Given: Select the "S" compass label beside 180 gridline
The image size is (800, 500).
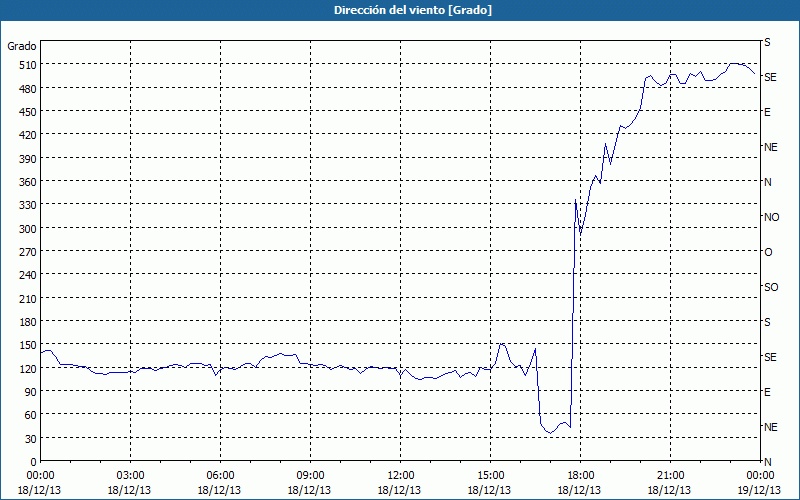Looking at the screenshot, I should 767,322.
